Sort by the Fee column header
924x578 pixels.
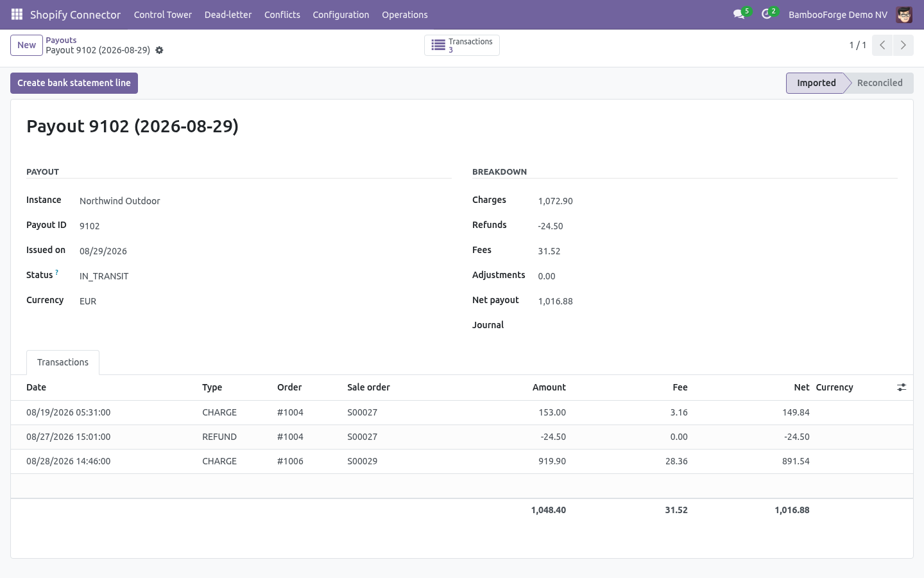click(680, 387)
